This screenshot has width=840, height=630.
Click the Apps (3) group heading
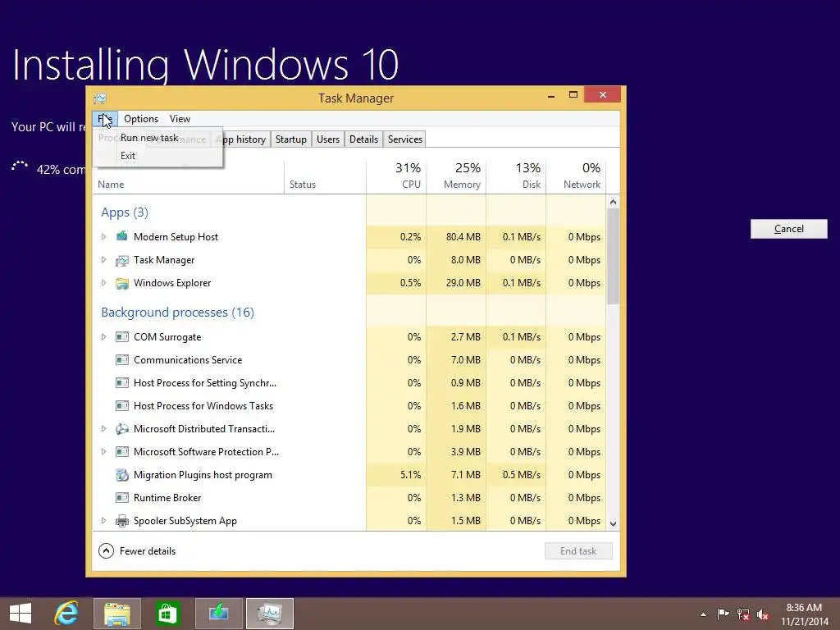click(125, 212)
